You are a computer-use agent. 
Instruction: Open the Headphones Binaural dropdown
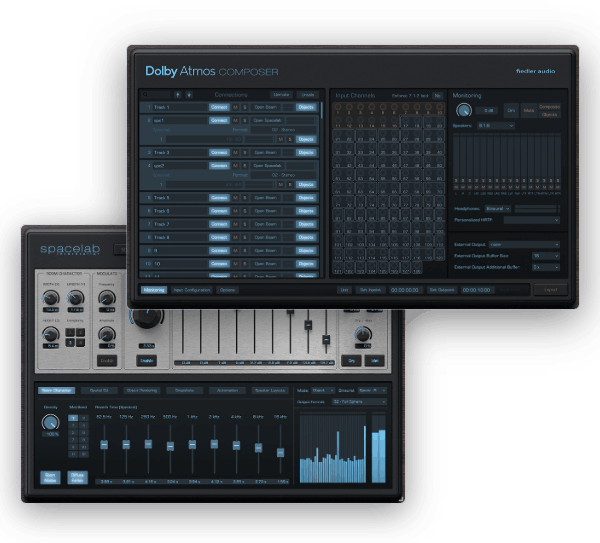coord(498,209)
